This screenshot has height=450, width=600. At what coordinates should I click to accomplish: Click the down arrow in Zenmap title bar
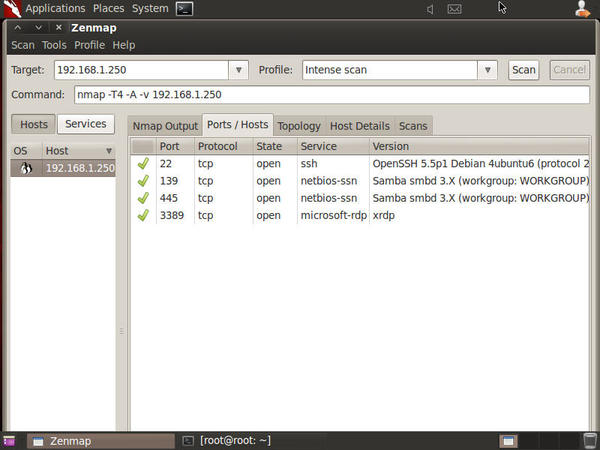coord(38,28)
